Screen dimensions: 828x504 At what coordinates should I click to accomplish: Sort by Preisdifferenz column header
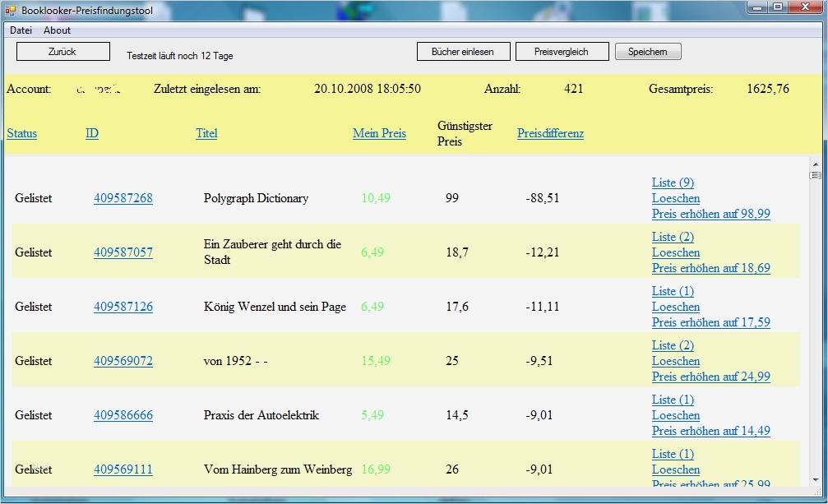pos(550,133)
